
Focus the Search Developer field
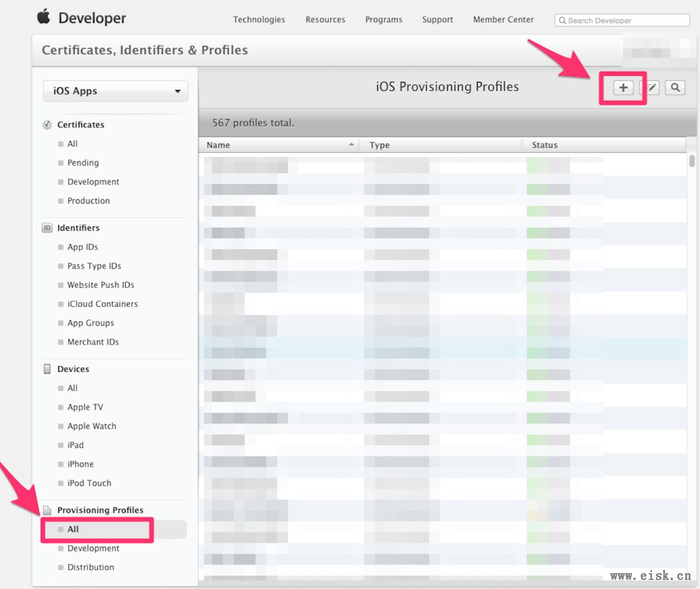point(622,20)
